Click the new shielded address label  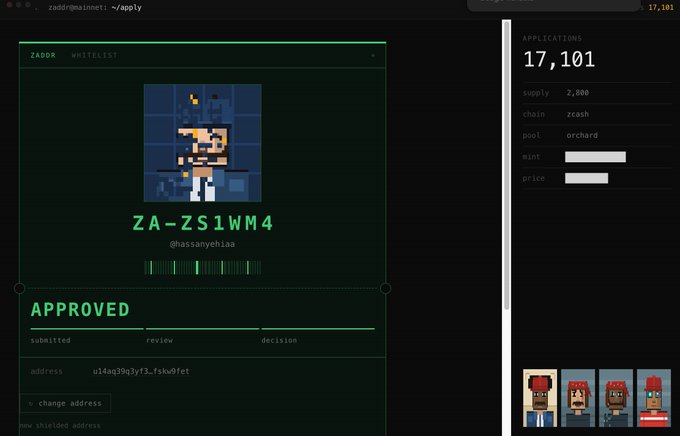(60, 426)
